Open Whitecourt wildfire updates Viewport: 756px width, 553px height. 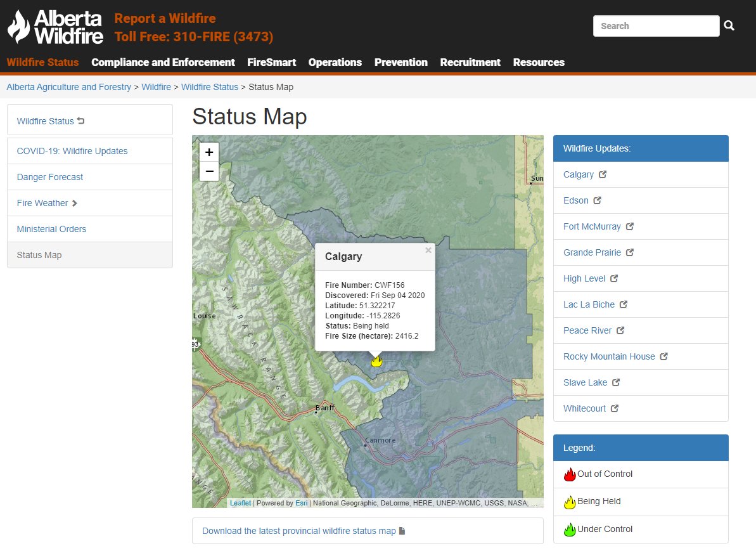(584, 408)
